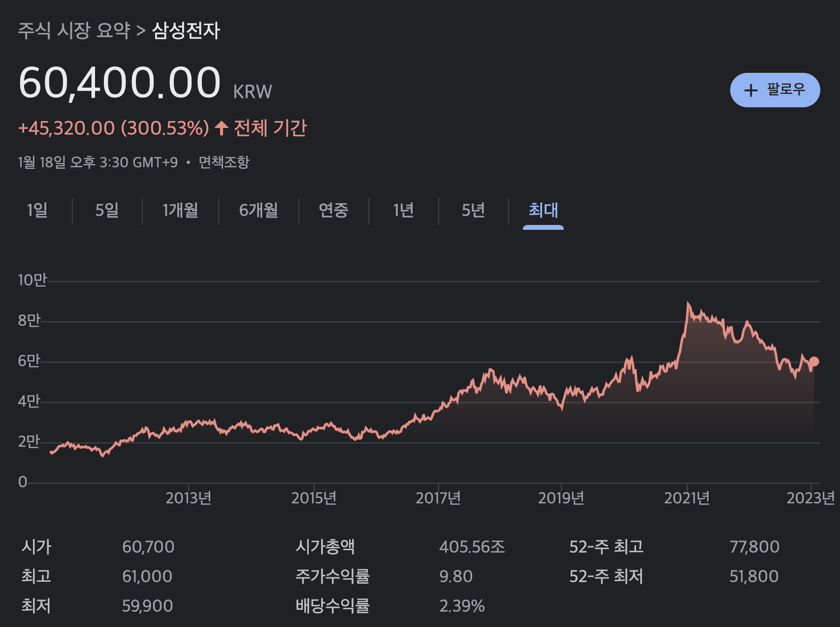The image size is (840, 627).
Task: Open the 주식 시장 요약 breadcrumb link
Action: pyautogui.click(x=74, y=31)
